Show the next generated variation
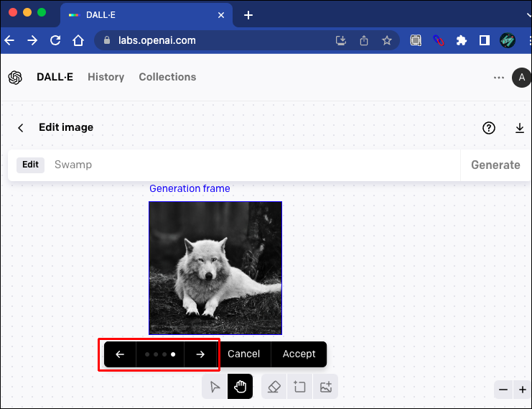Viewport: 532px width, 409px height. (201, 354)
